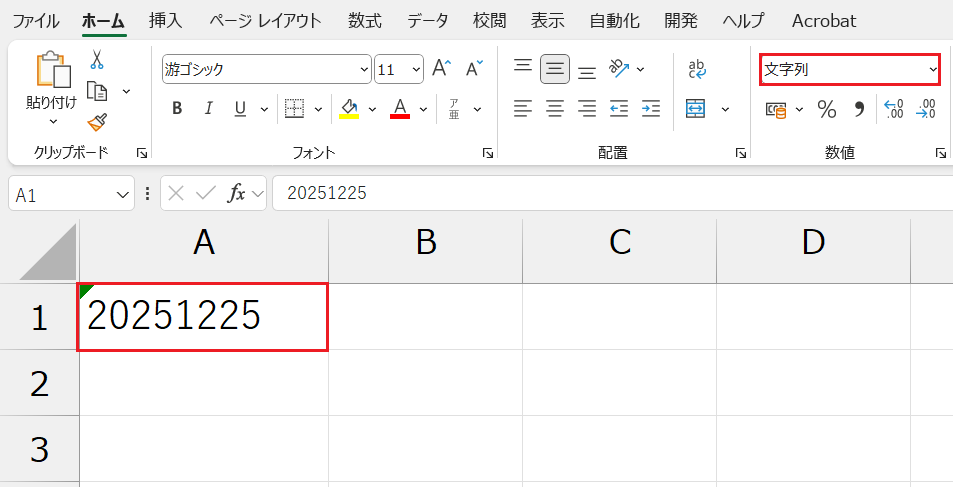Image resolution: width=953 pixels, height=487 pixels.
Task: Switch to データ tab
Action: click(428, 21)
